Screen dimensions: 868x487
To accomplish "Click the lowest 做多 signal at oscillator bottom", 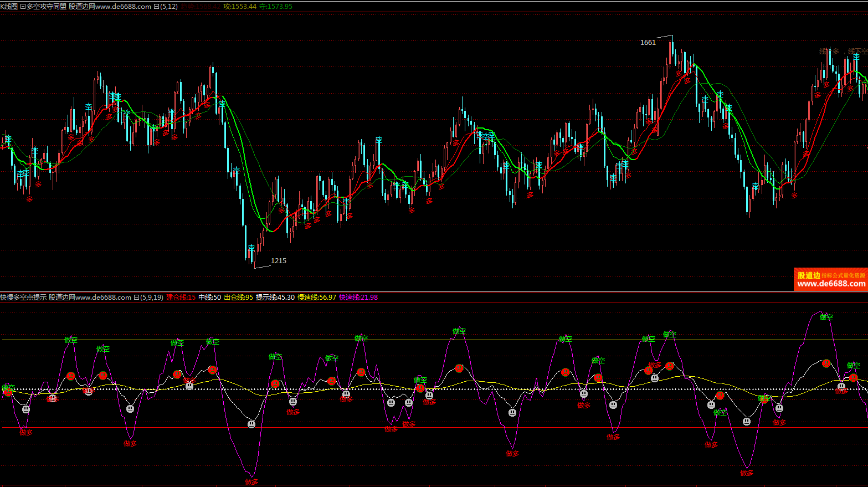I will click(x=251, y=482).
